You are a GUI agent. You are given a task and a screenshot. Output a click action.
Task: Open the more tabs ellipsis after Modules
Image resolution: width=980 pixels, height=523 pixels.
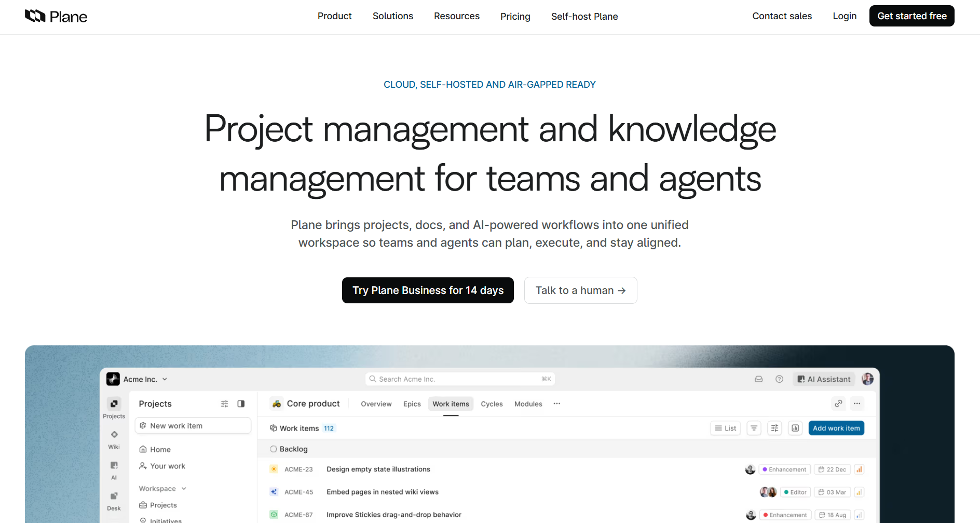(x=557, y=404)
